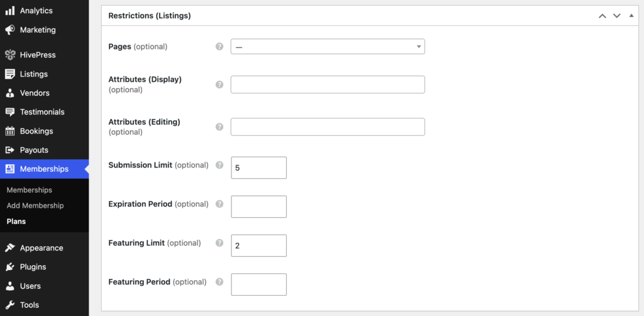Click the Appearance paintbrush icon
This screenshot has height=316, width=644.
click(x=10, y=248)
